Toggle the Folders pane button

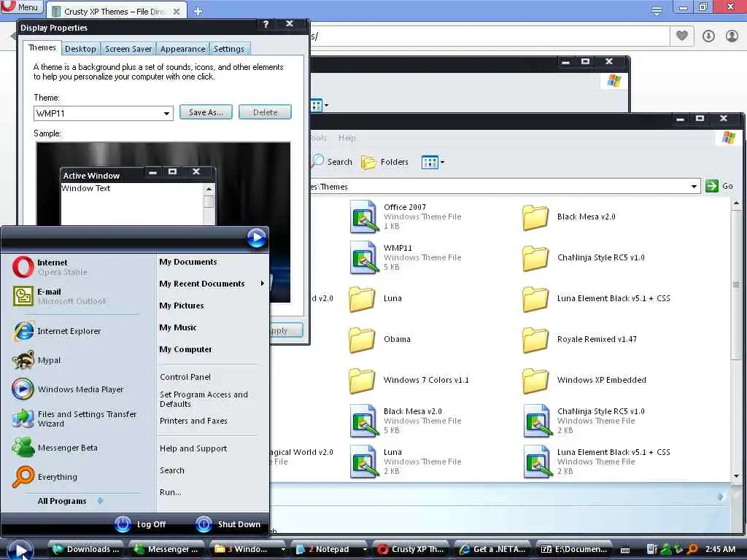385,162
